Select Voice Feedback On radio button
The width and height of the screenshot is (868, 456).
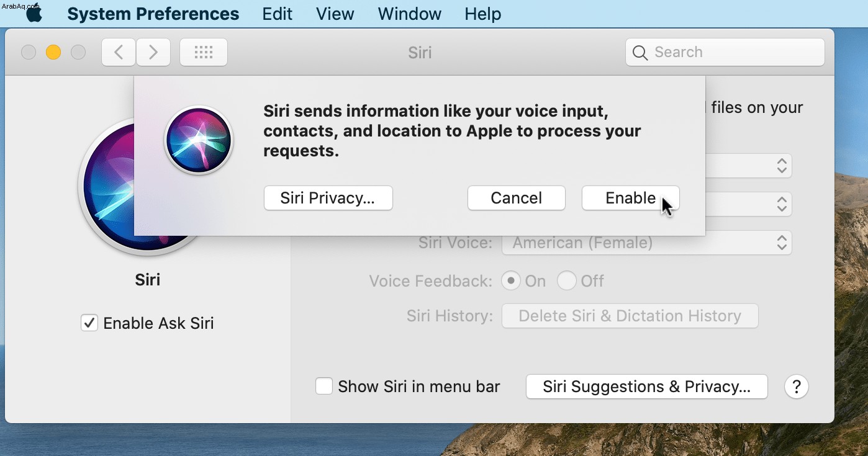pos(510,281)
